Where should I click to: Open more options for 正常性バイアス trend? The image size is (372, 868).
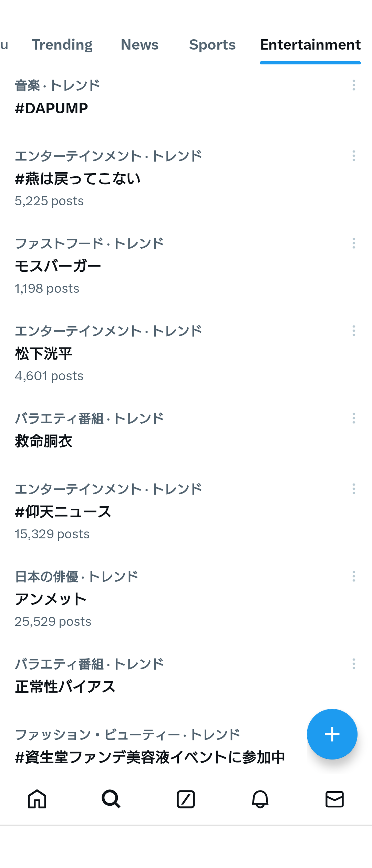(x=354, y=664)
